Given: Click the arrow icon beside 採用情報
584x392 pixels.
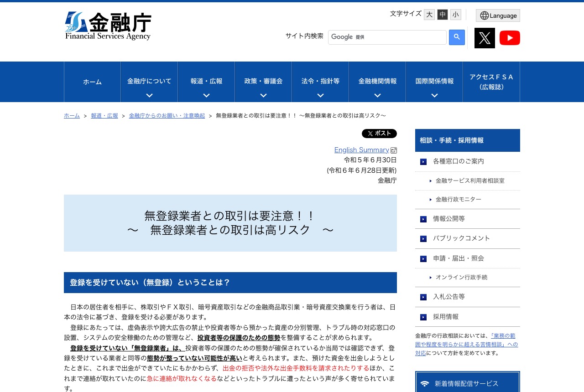Looking at the screenshot, I should (x=423, y=317).
